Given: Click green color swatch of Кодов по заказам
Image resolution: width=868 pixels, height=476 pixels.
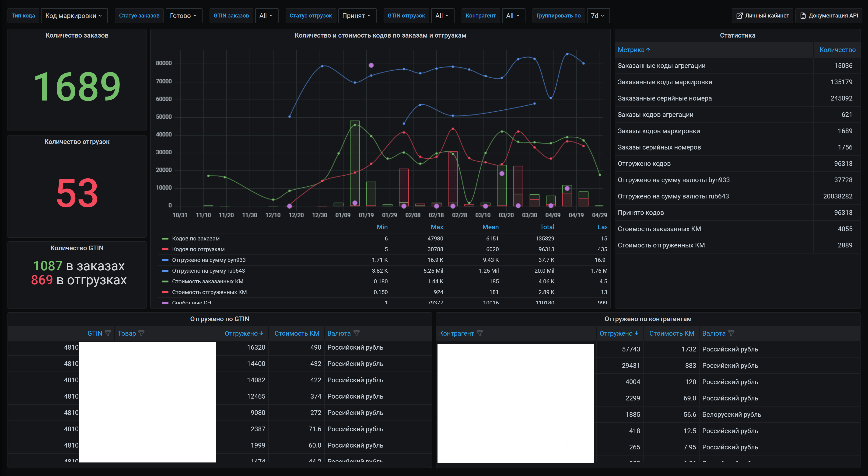Looking at the screenshot, I should coord(165,239).
